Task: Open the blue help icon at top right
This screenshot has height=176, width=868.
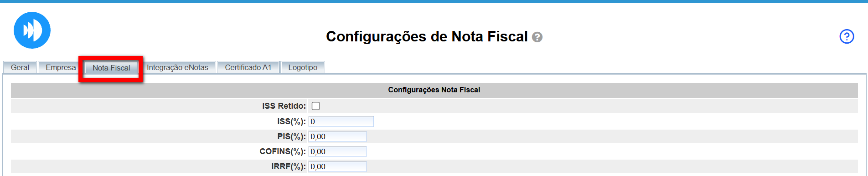Action: (x=847, y=36)
